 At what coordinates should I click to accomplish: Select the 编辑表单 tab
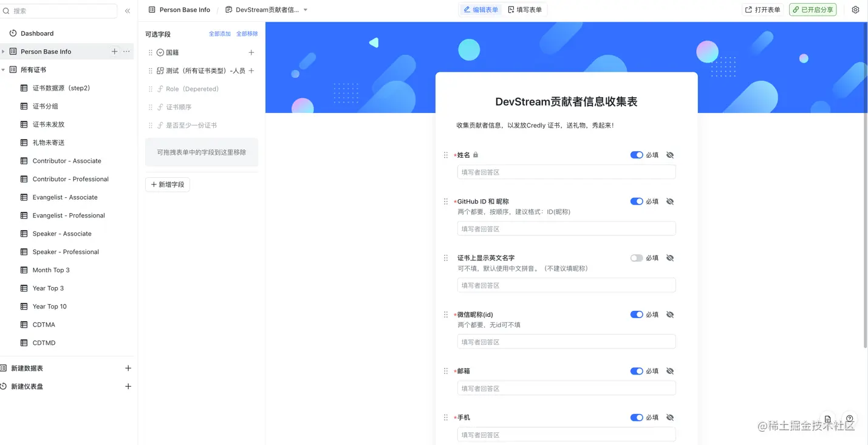click(480, 10)
